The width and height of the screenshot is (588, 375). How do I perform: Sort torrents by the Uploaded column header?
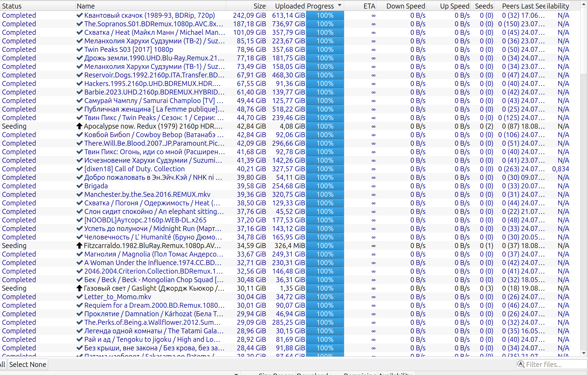pyautogui.click(x=287, y=6)
